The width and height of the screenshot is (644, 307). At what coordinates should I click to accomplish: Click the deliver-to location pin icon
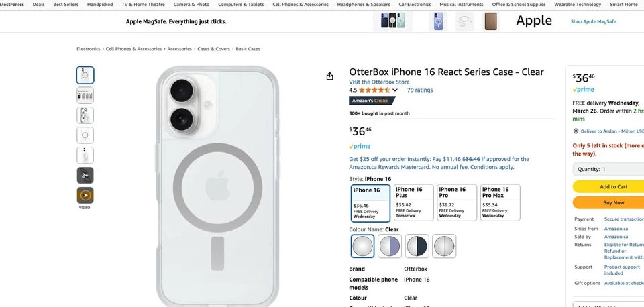pyautogui.click(x=576, y=131)
